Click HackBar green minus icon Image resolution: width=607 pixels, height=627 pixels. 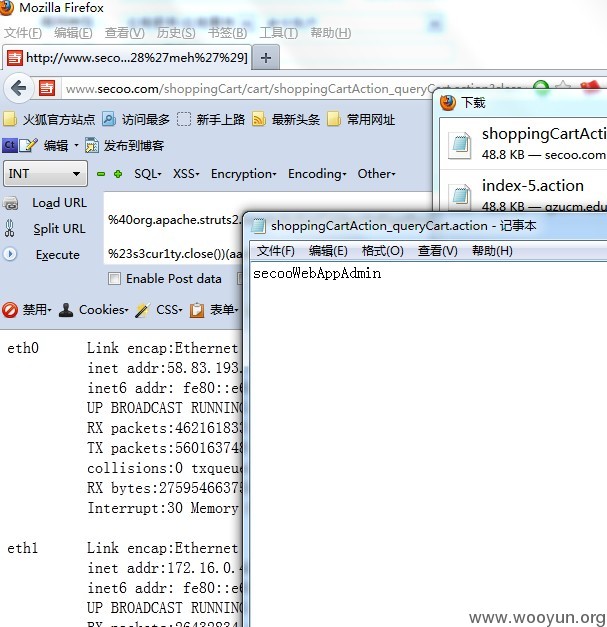[101, 174]
